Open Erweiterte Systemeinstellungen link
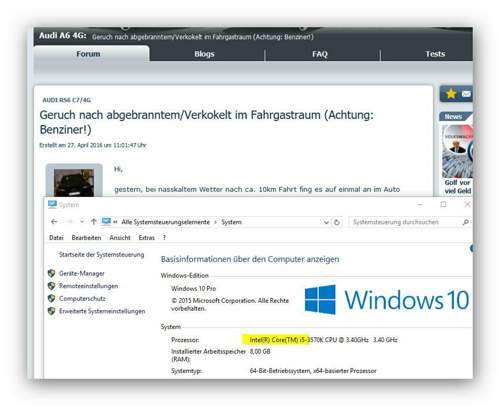 (102, 311)
